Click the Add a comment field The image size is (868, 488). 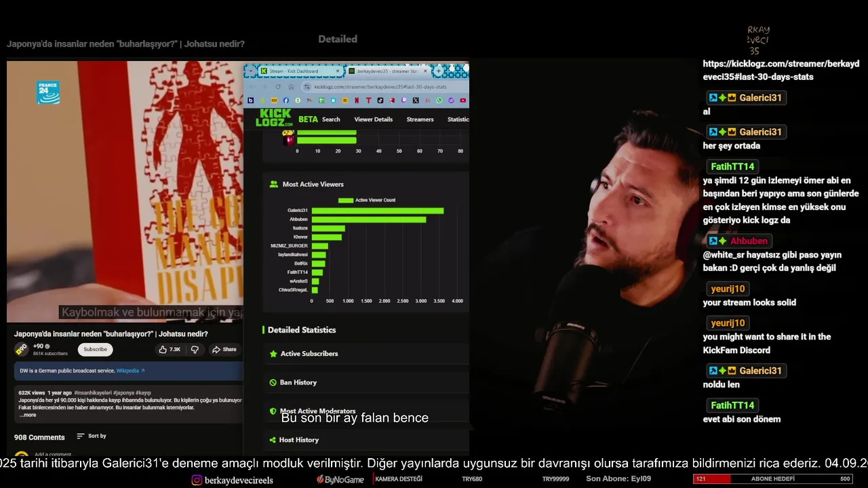point(53,454)
